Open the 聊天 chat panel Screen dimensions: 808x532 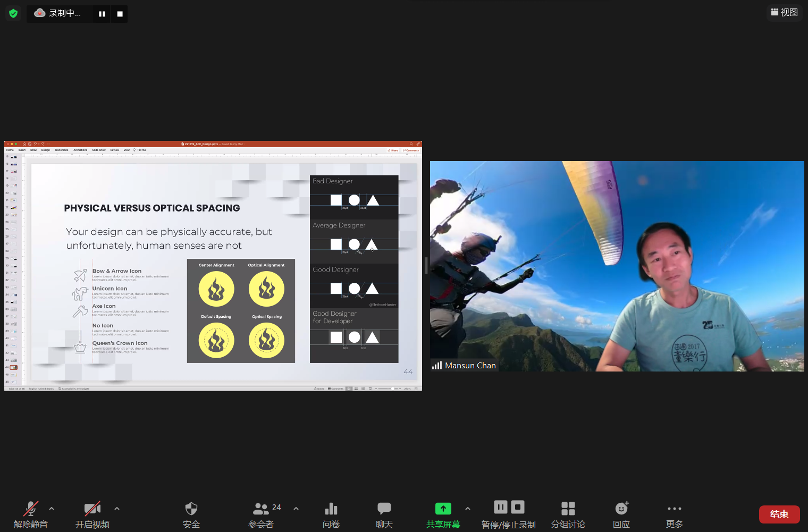pyautogui.click(x=384, y=514)
